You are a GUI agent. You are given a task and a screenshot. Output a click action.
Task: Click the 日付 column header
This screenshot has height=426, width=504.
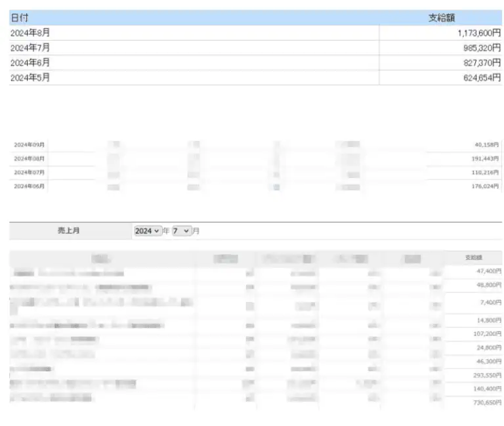click(x=20, y=18)
